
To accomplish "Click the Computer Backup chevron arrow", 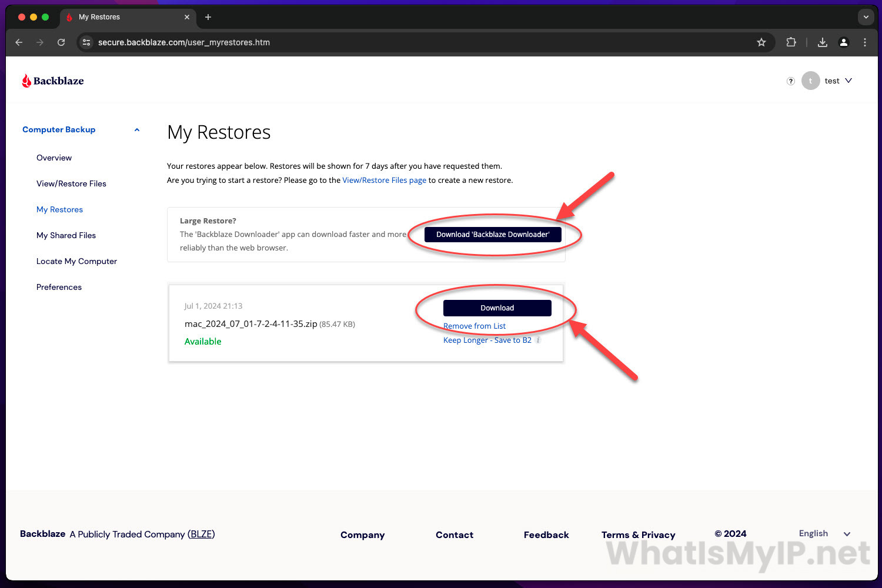I will pyautogui.click(x=137, y=130).
